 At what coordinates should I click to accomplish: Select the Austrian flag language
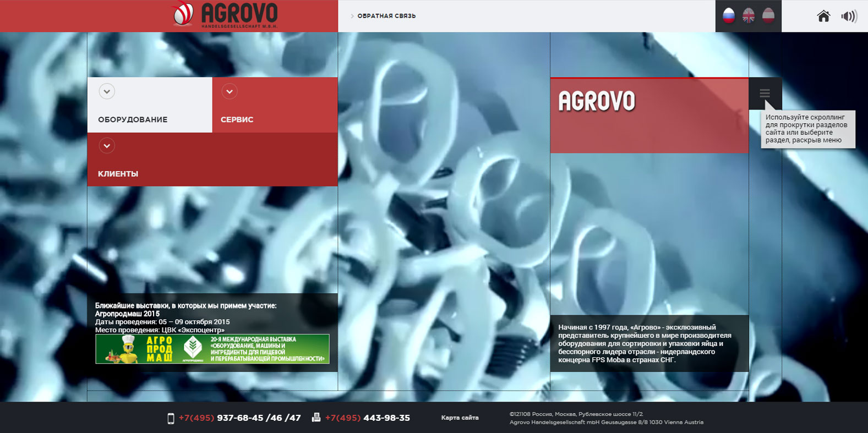click(768, 15)
